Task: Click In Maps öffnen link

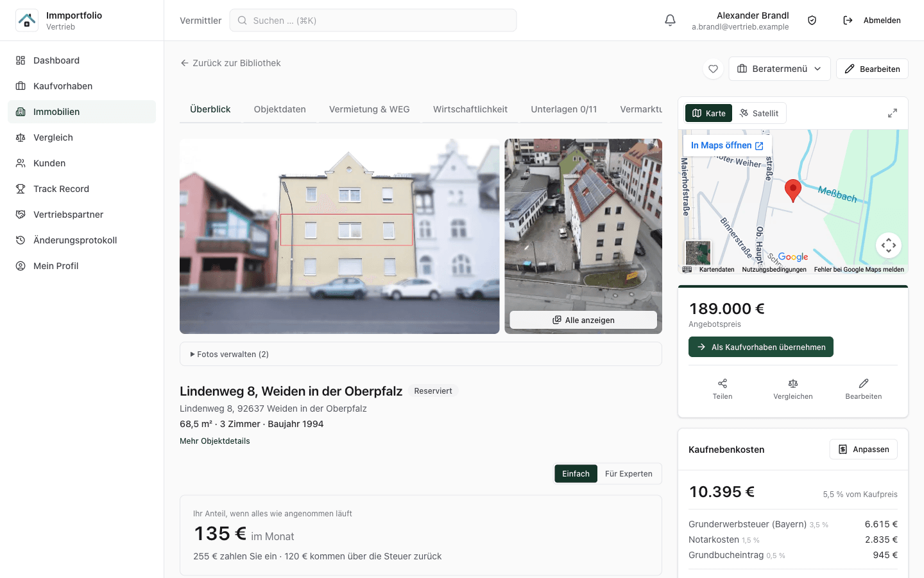Action: [x=727, y=146]
